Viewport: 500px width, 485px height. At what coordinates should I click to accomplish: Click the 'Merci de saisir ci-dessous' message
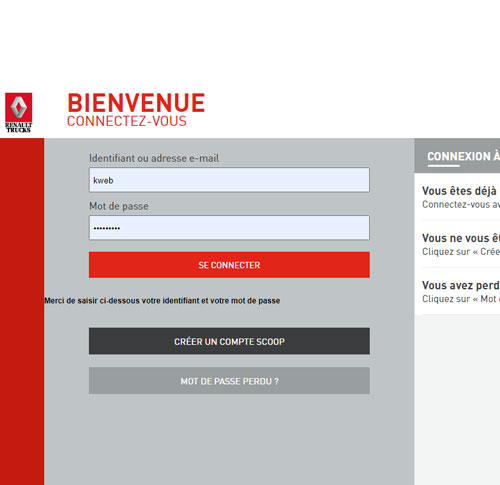pyautogui.click(x=162, y=301)
